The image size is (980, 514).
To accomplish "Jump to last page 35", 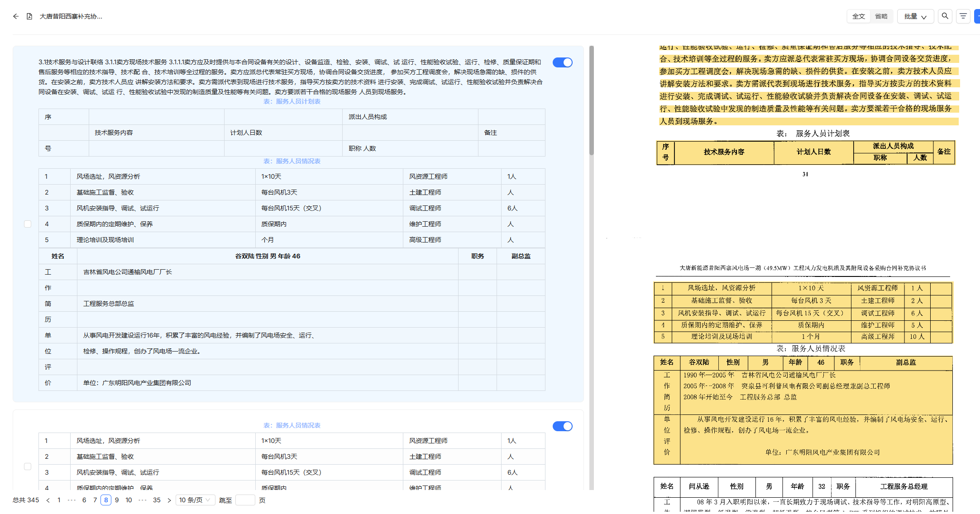I will click(x=157, y=500).
